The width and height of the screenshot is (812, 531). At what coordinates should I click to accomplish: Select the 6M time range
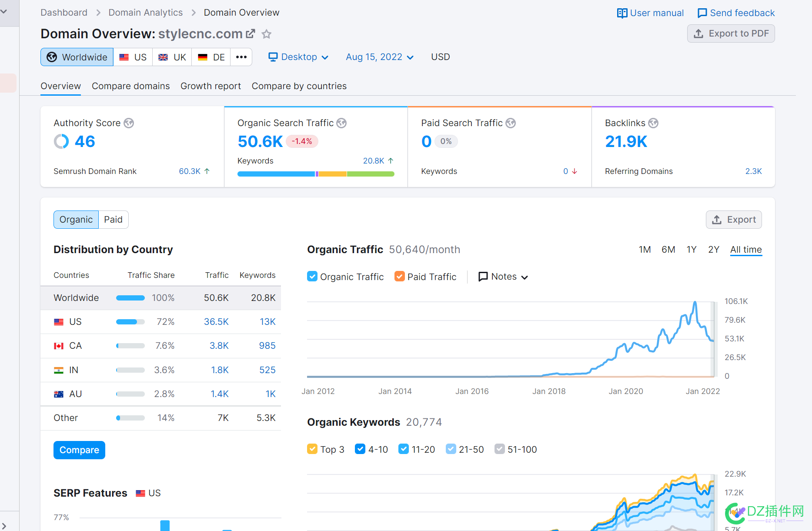click(x=668, y=250)
